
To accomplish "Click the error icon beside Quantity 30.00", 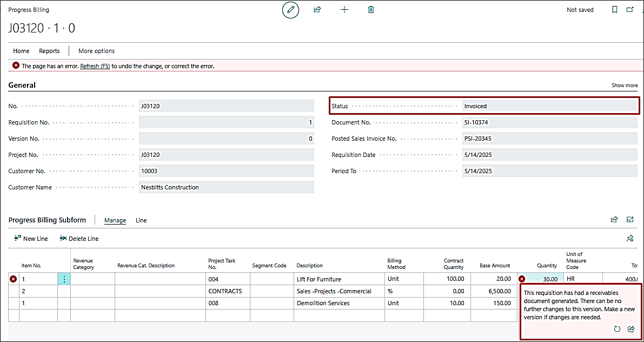I will pyautogui.click(x=522, y=279).
